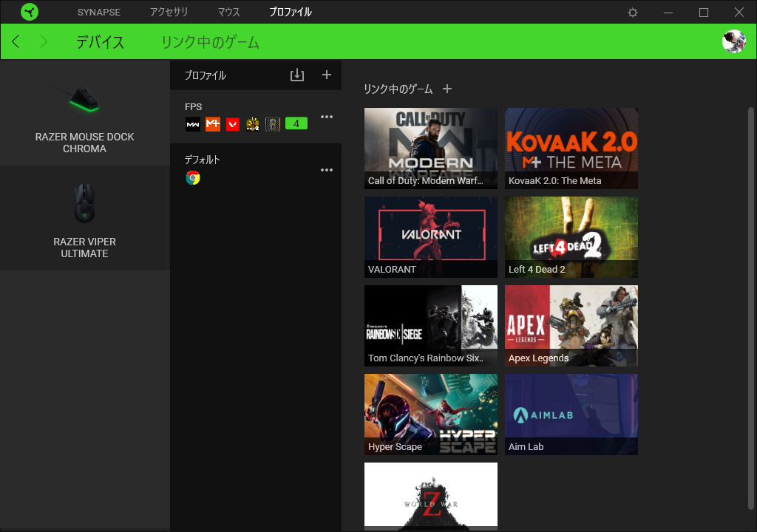Click the プロファイル panel header label
This screenshot has width=757, height=532.
(x=206, y=75)
